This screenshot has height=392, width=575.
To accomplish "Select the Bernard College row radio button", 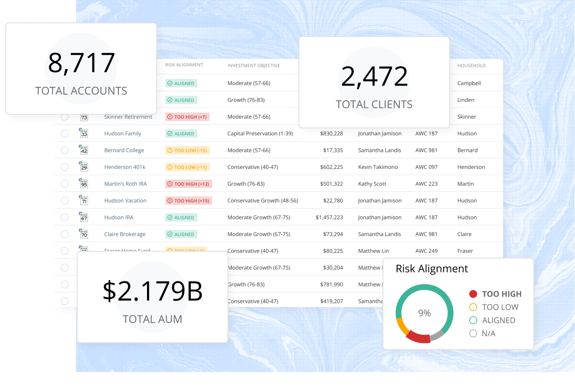I will pos(65,150).
